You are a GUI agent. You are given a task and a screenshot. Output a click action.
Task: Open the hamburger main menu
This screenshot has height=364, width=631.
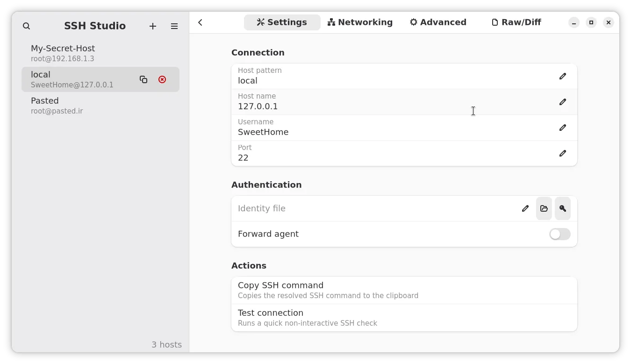coord(174,26)
